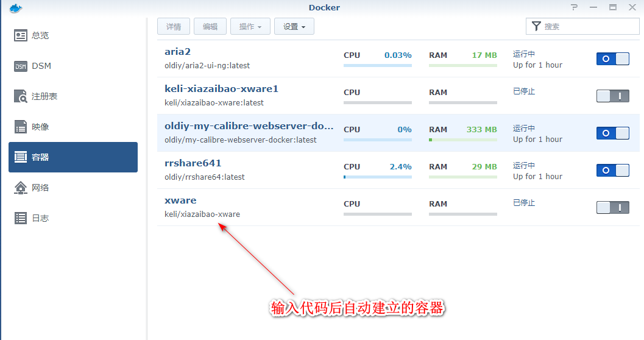Click the 333 MB RAM value
Viewport: 644px width, 340px height.
[x=481, y=129]
